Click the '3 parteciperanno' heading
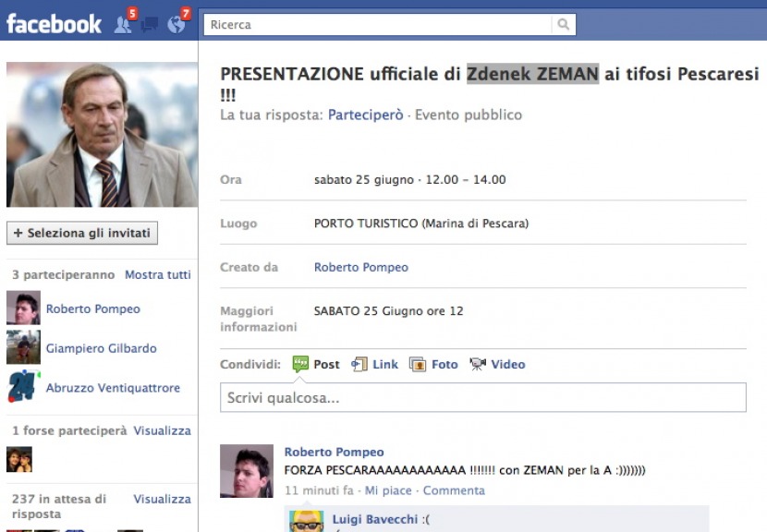The height and width of the screenshot is (532, 767). [63, 275]
